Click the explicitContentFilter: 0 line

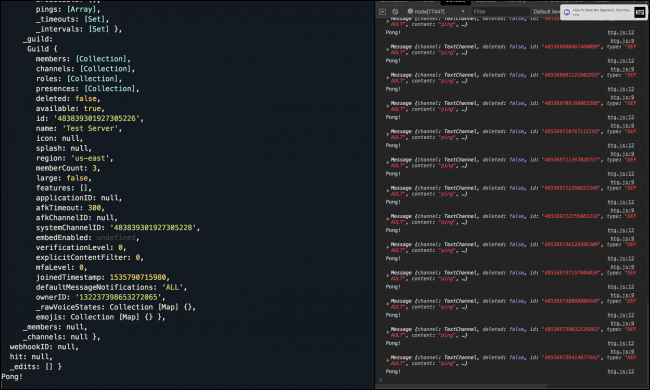click(89, 257)
